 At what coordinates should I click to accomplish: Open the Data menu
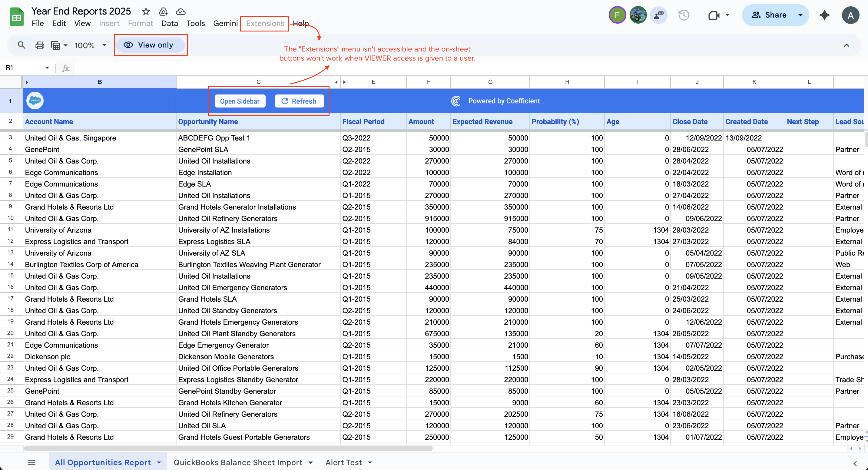169,23
